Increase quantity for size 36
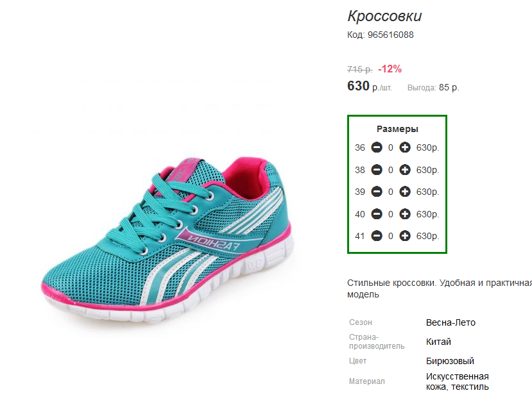Image resolution: width=532 pixels, height=400 pixels. pyautogui.click(x=405, y=147)
